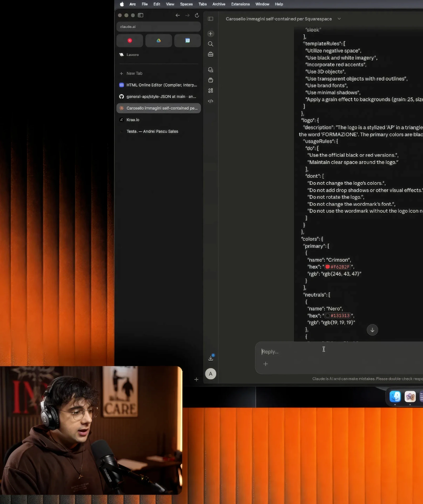
Task: Click the plus attachment button in reply box
Action: [x=266, y=364]
